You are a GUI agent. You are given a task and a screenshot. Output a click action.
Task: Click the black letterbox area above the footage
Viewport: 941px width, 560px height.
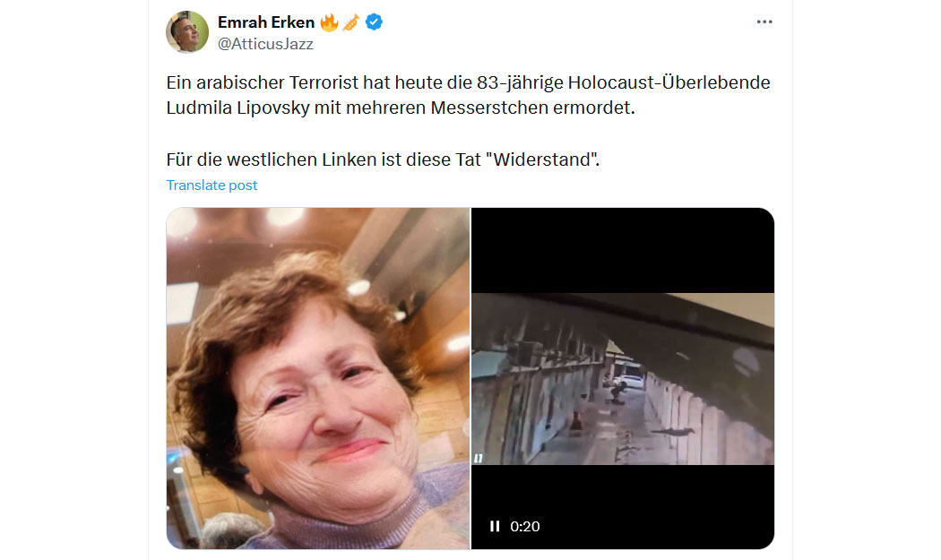[x=623, y=250]
